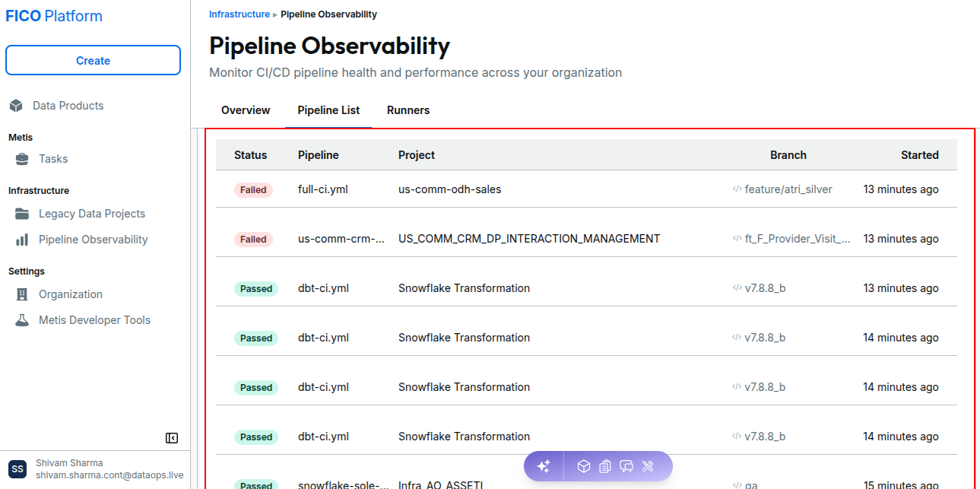Click the Create button
980x489 pixels.
tap(93, 61)
